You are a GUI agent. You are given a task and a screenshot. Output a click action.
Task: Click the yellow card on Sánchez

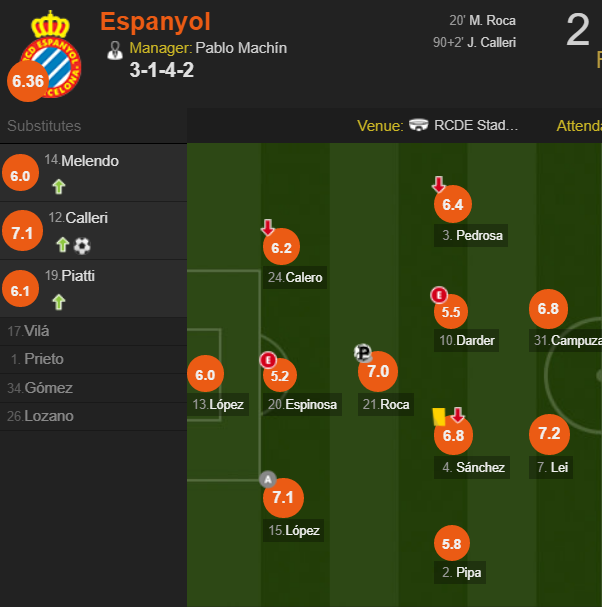point(439,417)
